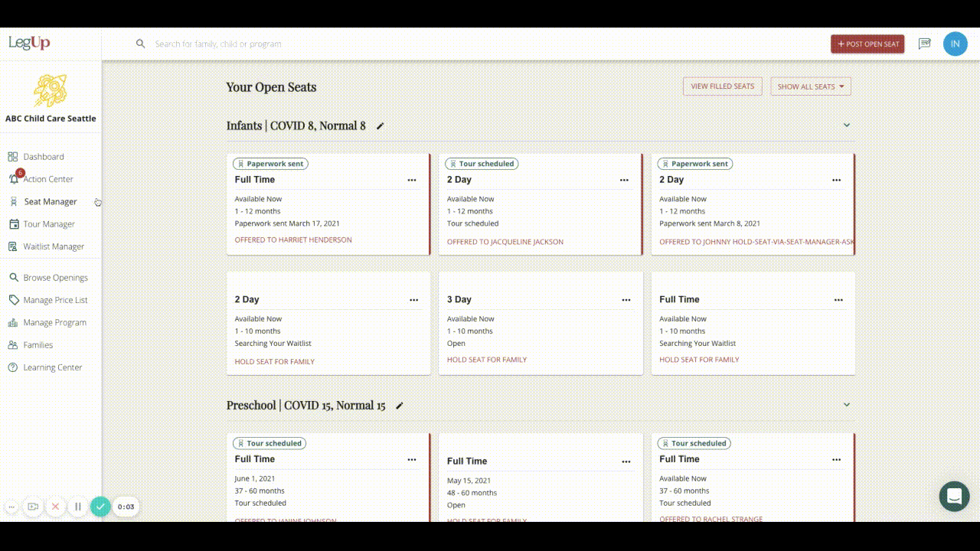980x551 pixels.
Task: Click the Manage Program chart icon
Action: click(x=13, y=323)
